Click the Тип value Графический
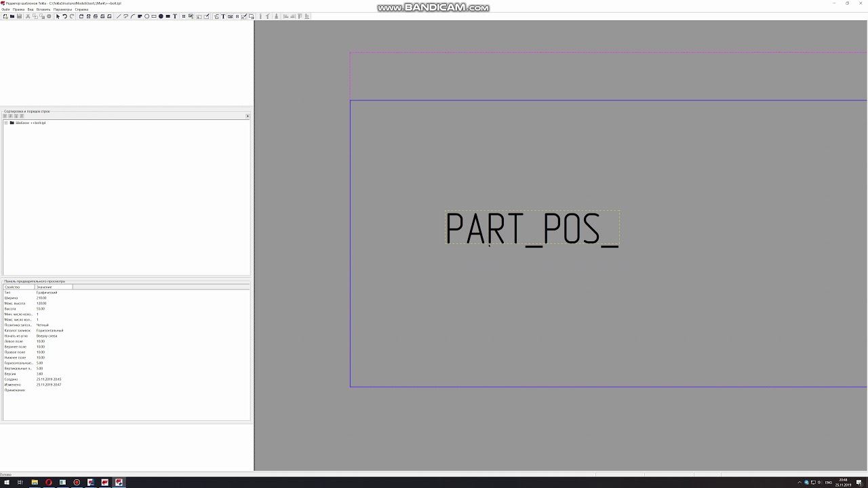868x488 pixels. click(x=47, y=292)
